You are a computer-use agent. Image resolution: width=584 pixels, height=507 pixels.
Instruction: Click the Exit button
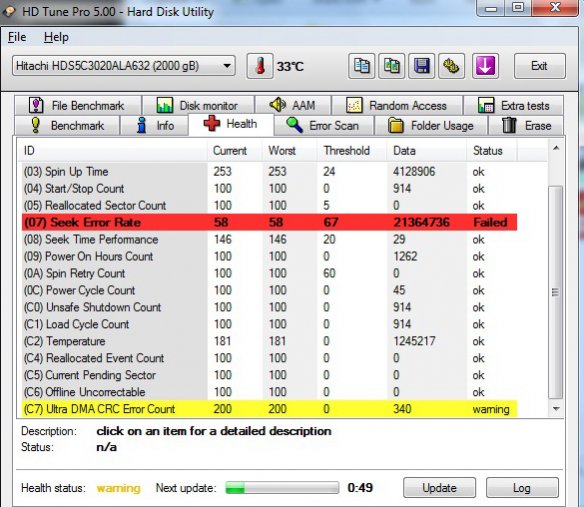tap(540, 66)
